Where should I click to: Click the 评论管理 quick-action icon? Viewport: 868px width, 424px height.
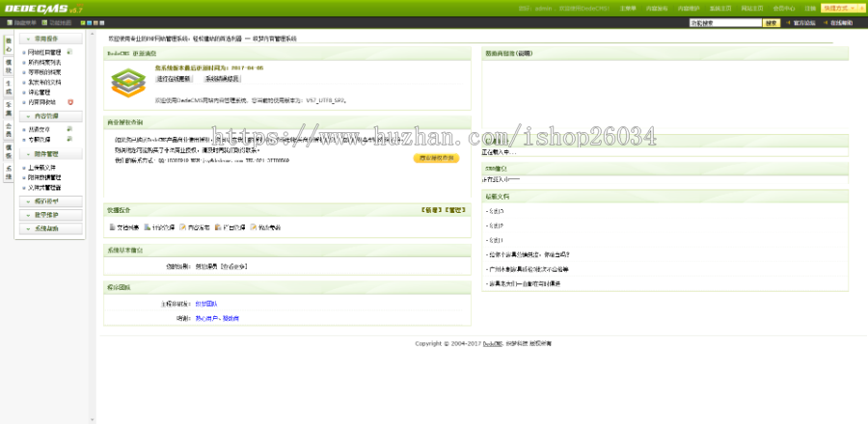click(147, 227)
